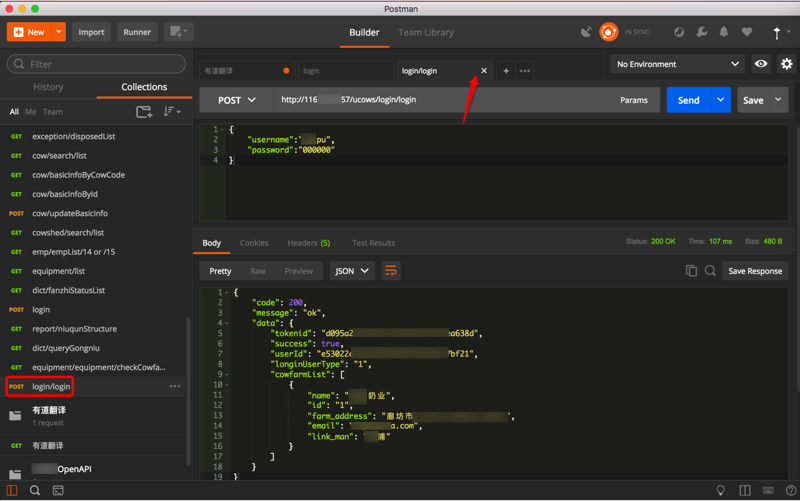This screenshot has height=501, width=800.
Task: Open the New button dropdown arrow
Action: click(x=59, y=32)
